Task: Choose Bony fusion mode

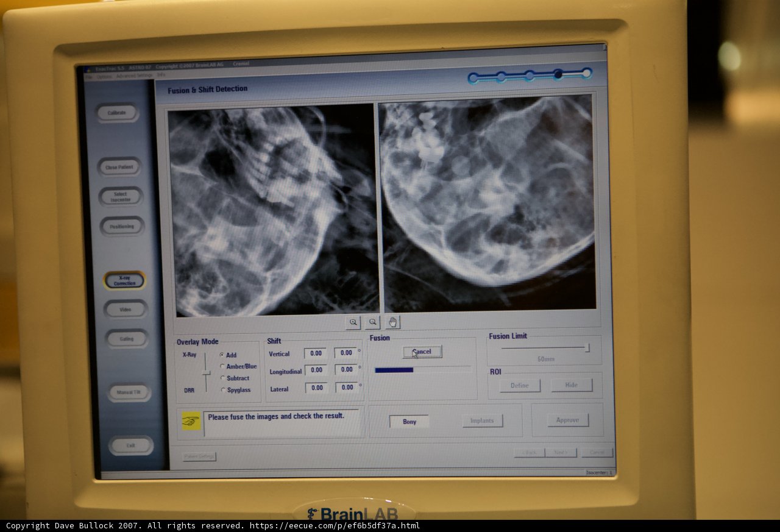Action: pyautogui.click(x=409, y=422)
